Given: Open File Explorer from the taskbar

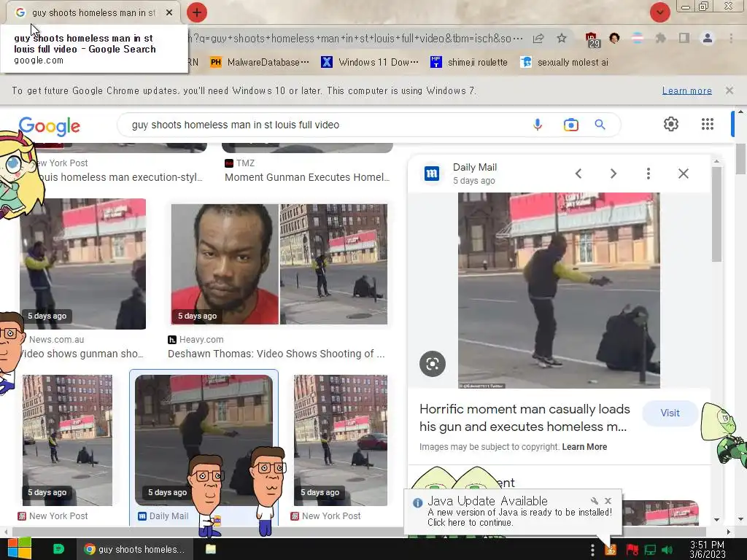Looking at the screenshot, I should point(211,549).
